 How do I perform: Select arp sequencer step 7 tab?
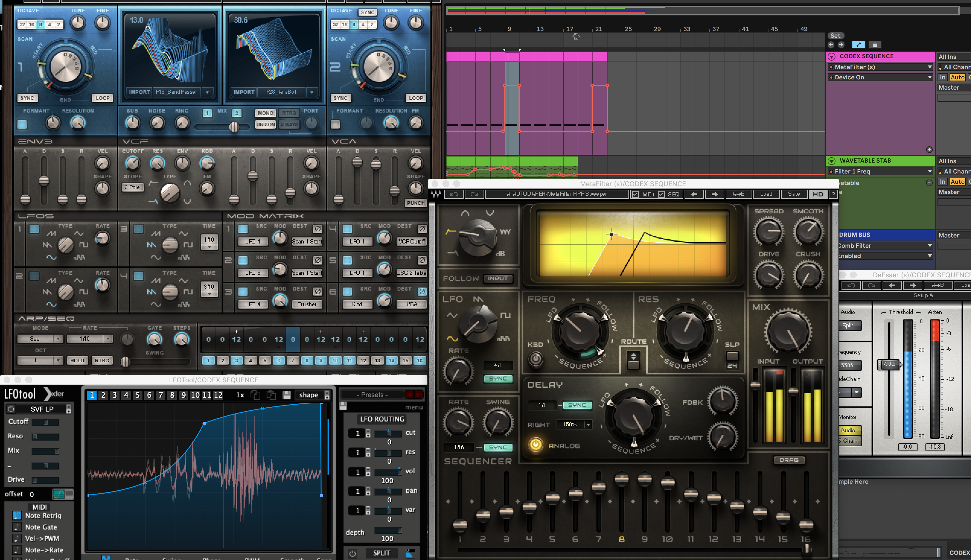[x=293, y=360]
